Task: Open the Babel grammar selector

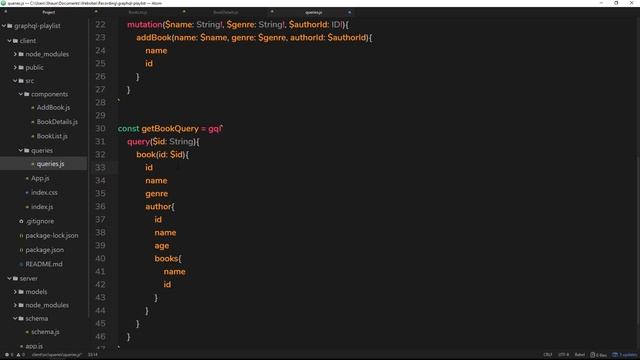Action: pos(580,355)
